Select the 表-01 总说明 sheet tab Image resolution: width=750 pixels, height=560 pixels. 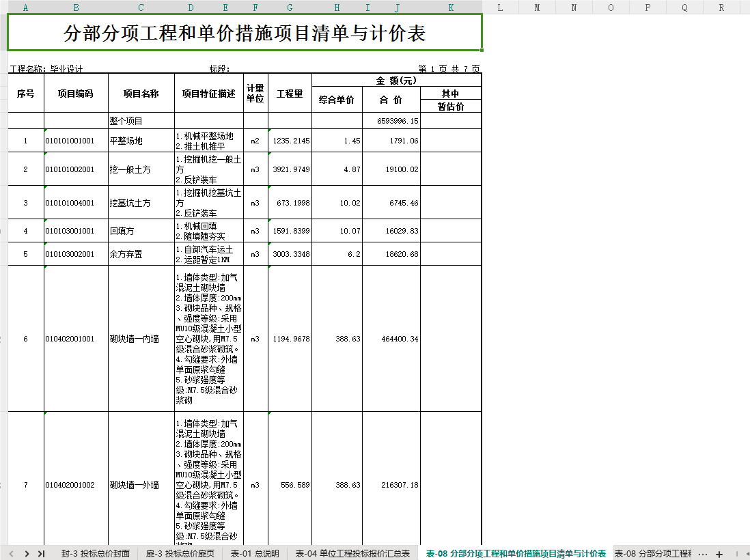[255, 554]
